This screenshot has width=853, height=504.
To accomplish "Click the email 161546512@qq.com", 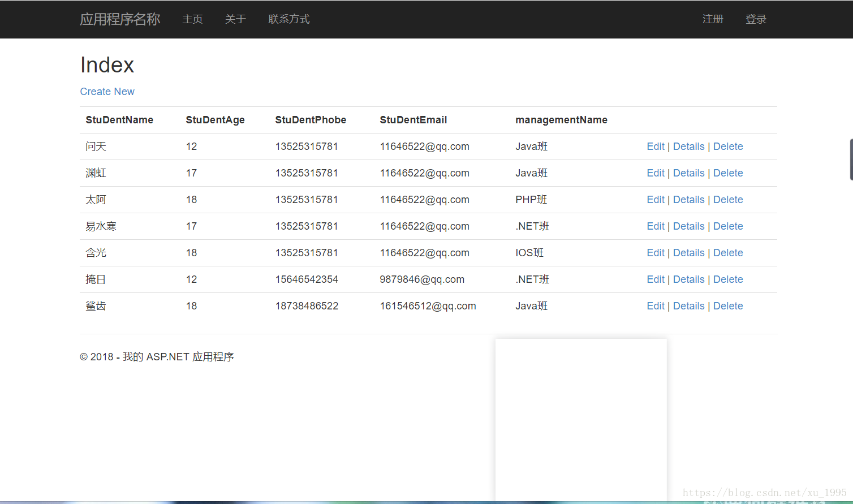I will 428,306.
